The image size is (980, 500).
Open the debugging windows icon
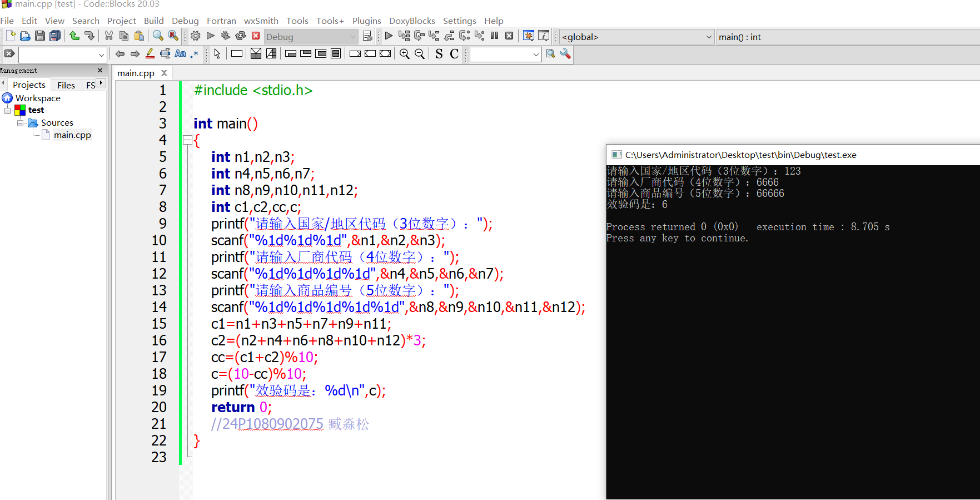click(x=529, y=36)
